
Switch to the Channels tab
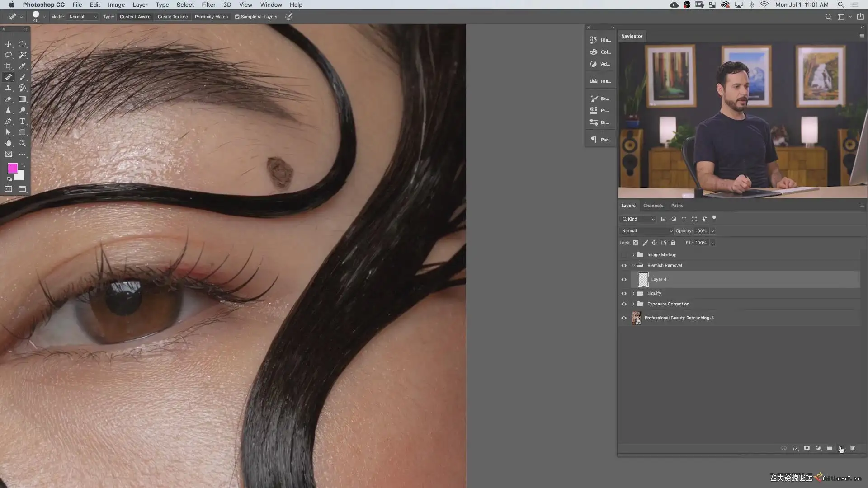(653, 206)
